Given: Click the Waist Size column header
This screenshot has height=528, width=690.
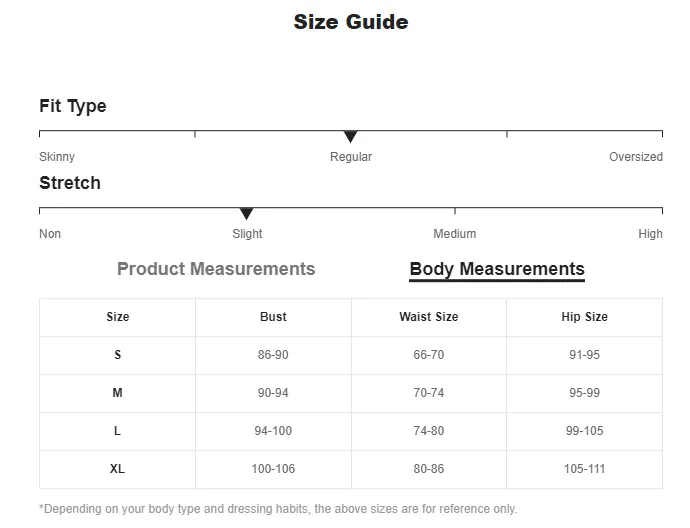Looking at the screenshot, I should coord(428,317).
